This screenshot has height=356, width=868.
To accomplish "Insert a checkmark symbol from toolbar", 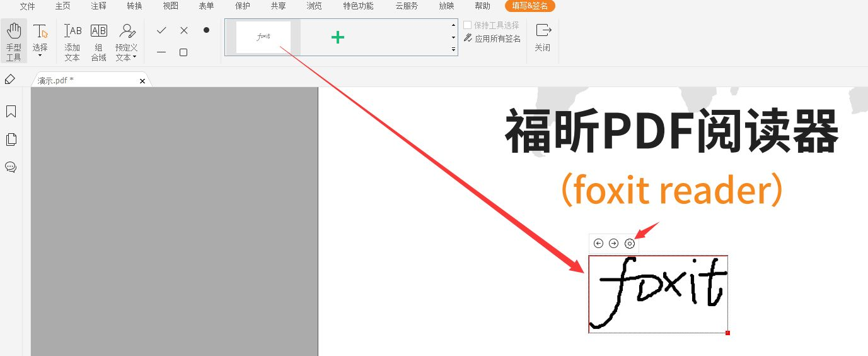I will 161,30.
